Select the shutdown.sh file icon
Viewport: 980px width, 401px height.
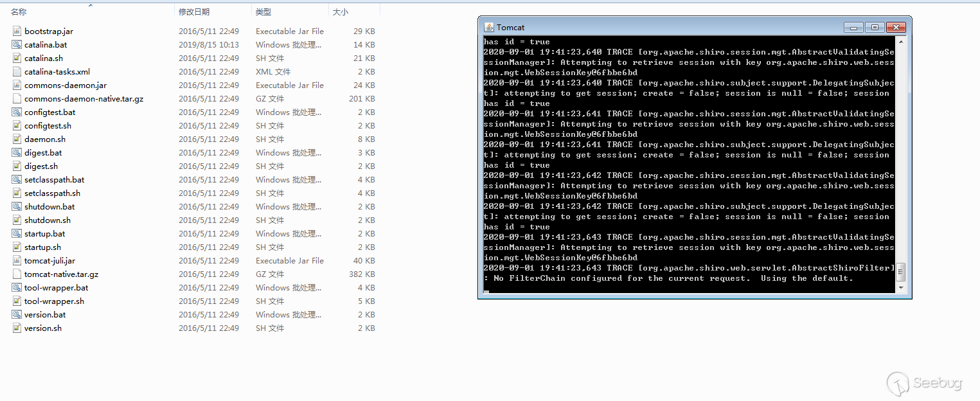pyautogui.click(x=17, y=220)
